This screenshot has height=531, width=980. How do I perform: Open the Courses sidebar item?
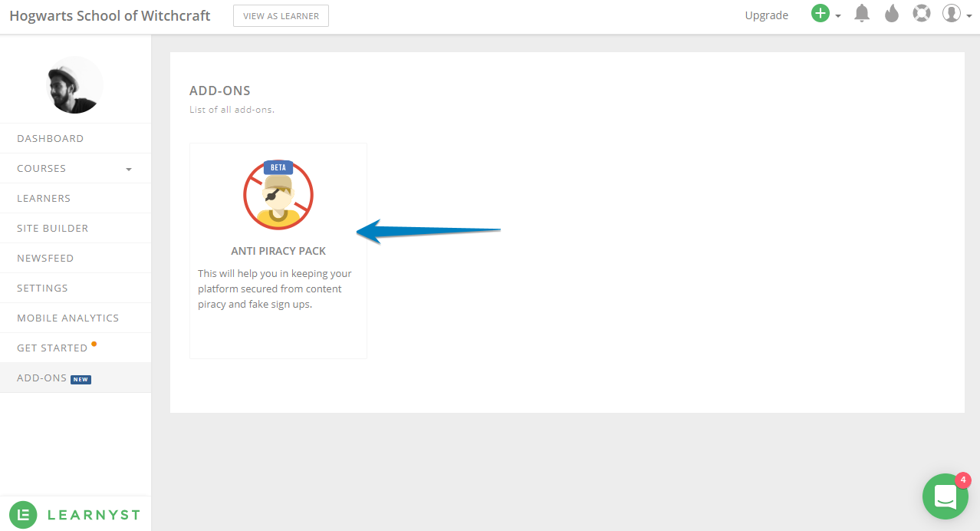75,168
